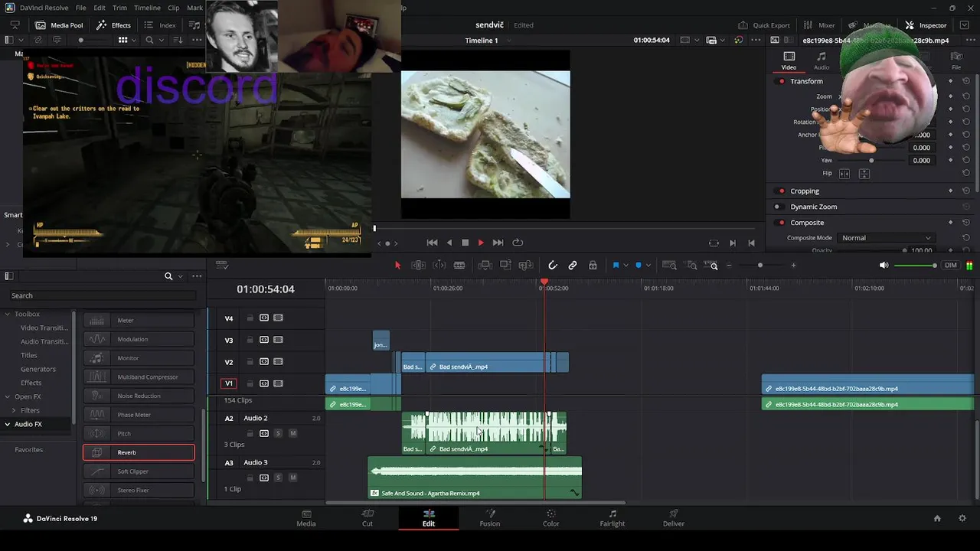Switch to the Color page
The height and width of the screenshot is (551, 980).
pyautogui.click(x=551, y=518)
